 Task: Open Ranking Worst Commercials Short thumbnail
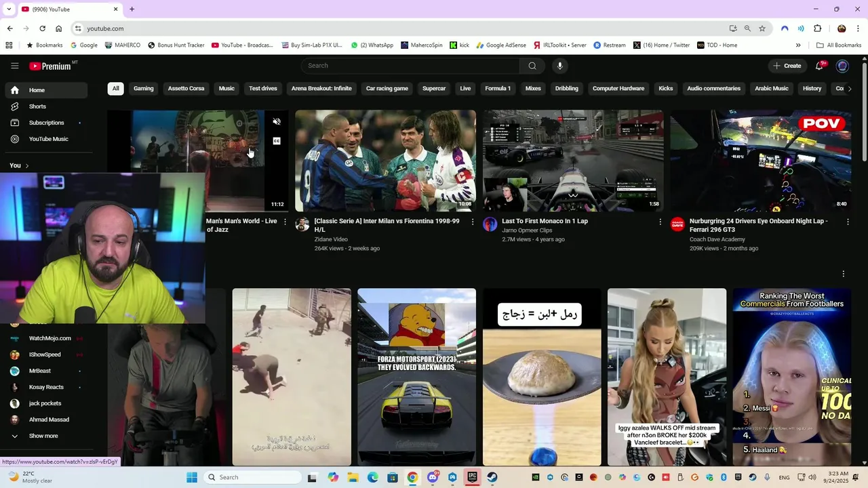point(791,377)
